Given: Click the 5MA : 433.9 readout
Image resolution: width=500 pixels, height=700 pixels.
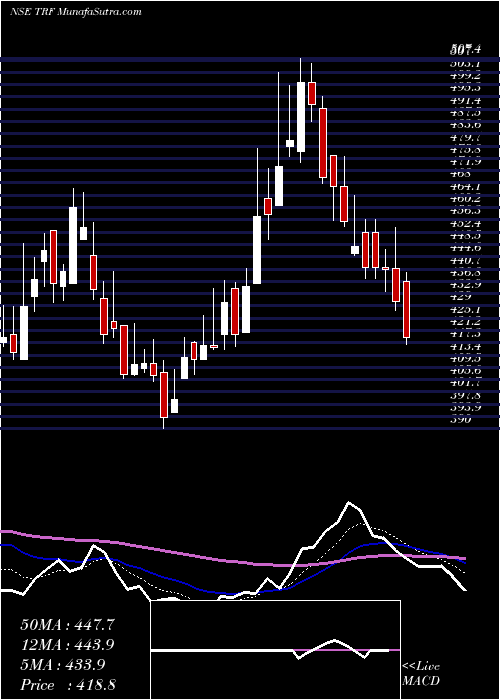Looking at the screenshot, I should [62, 665].
